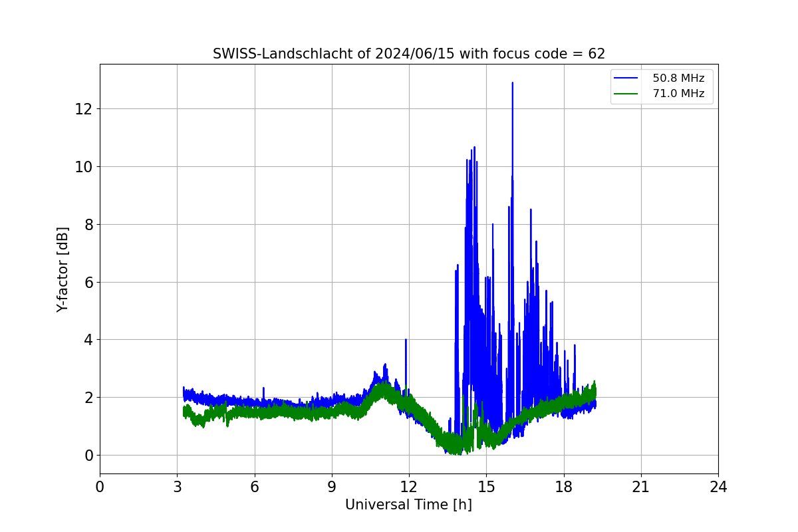
Task: Click the Y-factor [dB] axis label
Action: 63,269
